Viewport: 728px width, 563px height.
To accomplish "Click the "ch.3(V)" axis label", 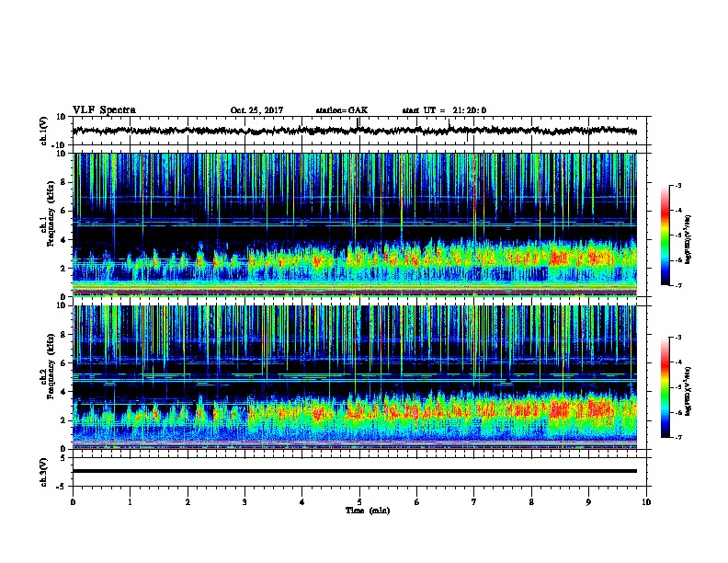I will coord(44,472).
